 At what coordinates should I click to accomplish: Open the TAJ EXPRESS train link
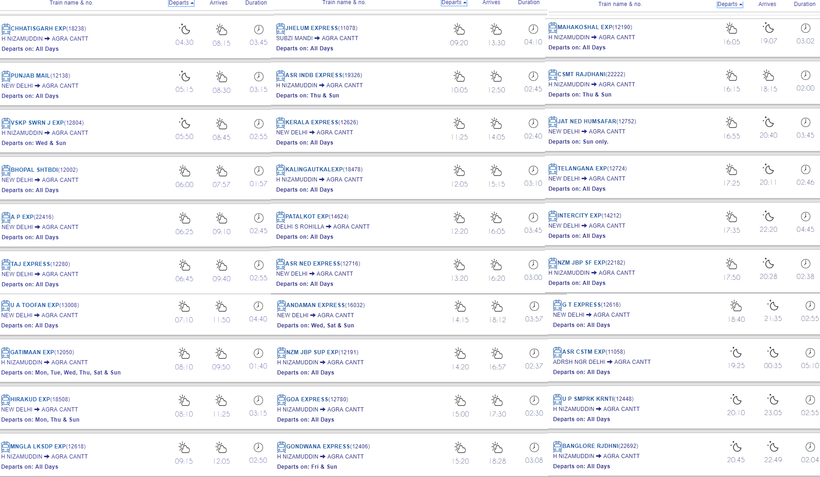pos(30,264)
